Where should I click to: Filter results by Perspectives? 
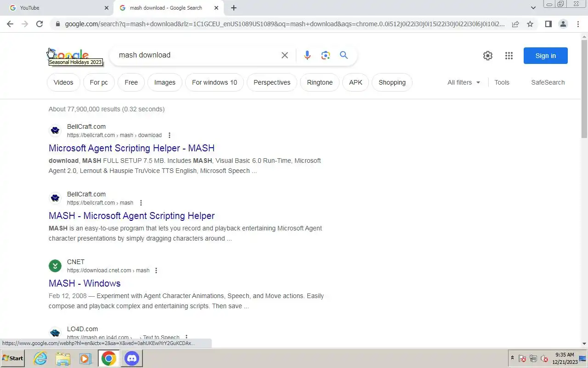(272, 82)
